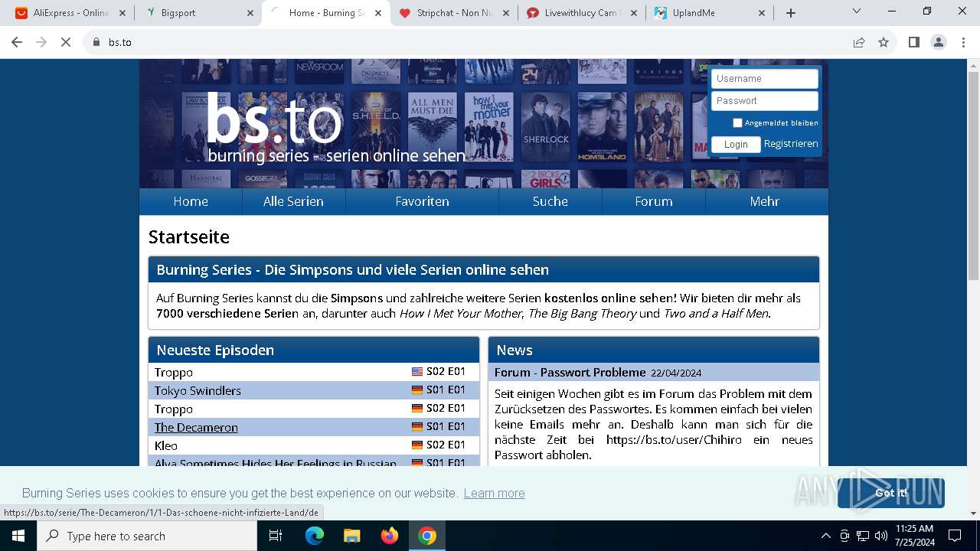
Task: Click the Chrome taskbar icon
Action: click(x=427, y=536)
